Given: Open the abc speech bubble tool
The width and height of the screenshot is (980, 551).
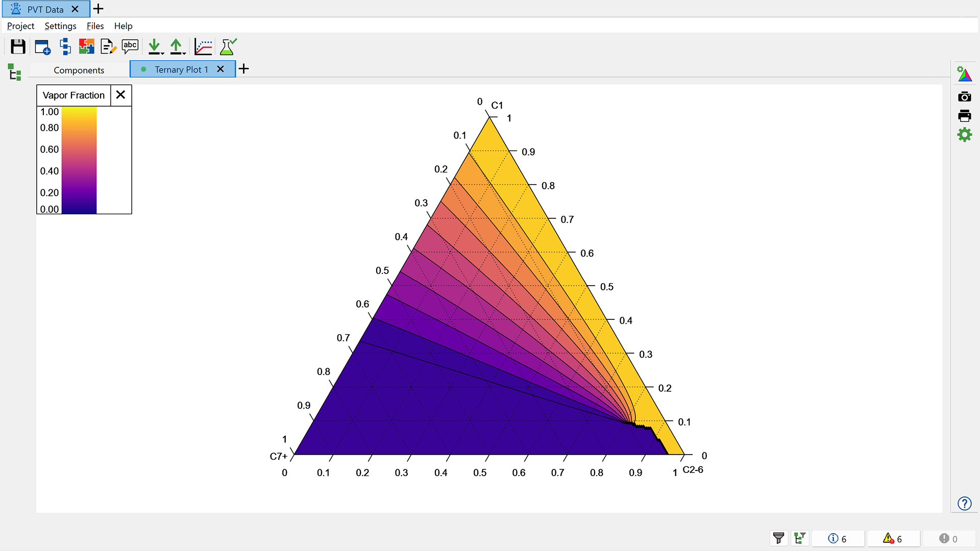Looking at the screenshot, I should pyautogui.click(x=130, y=47).
